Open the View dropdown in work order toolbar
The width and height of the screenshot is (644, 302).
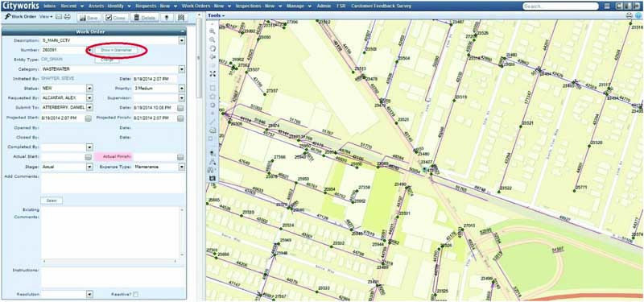pyautogui.click(x=46, y=16)
